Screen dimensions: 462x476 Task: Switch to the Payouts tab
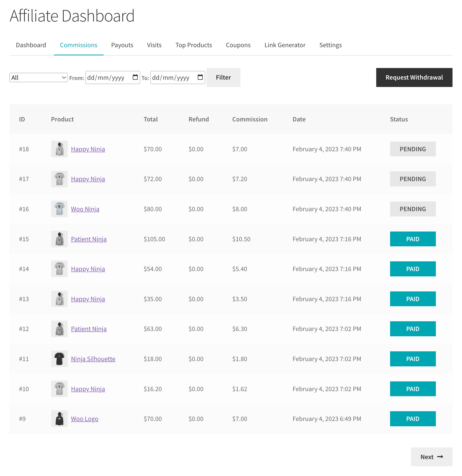(122, 45)
